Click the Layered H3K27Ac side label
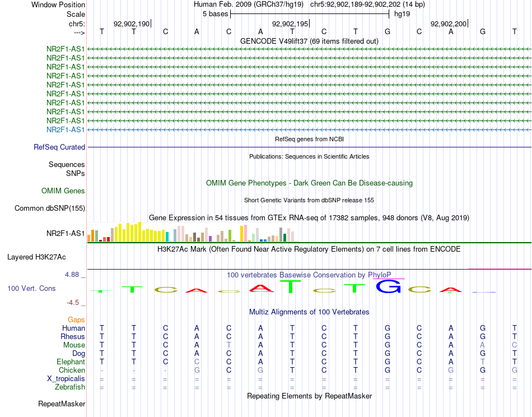 click(x=36, y=257)
